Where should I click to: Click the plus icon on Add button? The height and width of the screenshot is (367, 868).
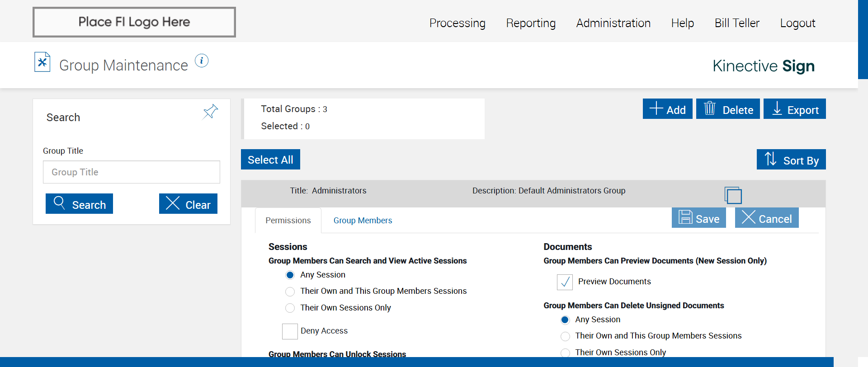[656, 108]
